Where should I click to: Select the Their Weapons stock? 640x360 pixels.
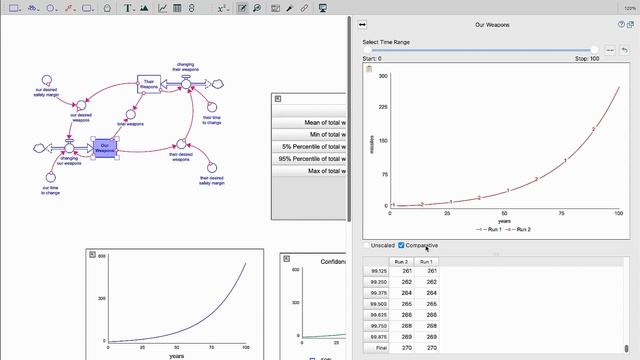coord(149,84)
